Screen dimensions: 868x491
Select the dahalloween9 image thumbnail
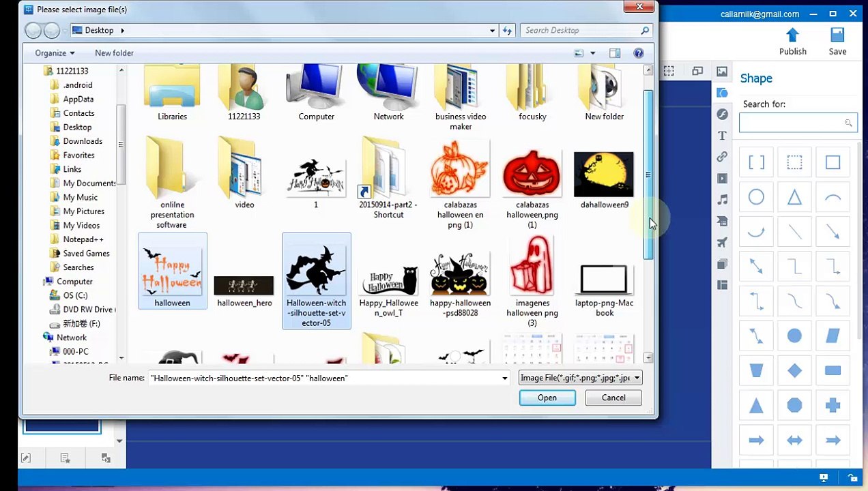[x=604, y=181]
